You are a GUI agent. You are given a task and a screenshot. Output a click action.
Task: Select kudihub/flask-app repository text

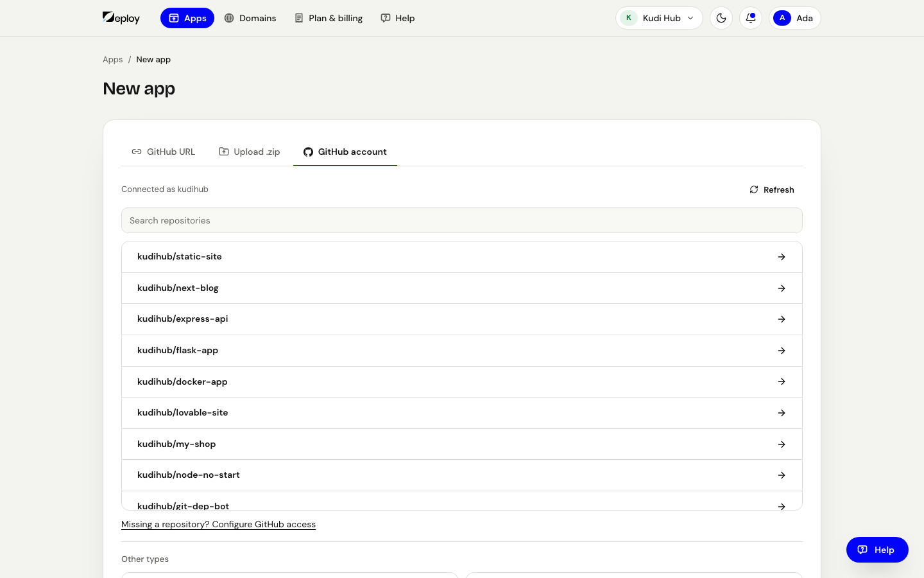point(178,351)
